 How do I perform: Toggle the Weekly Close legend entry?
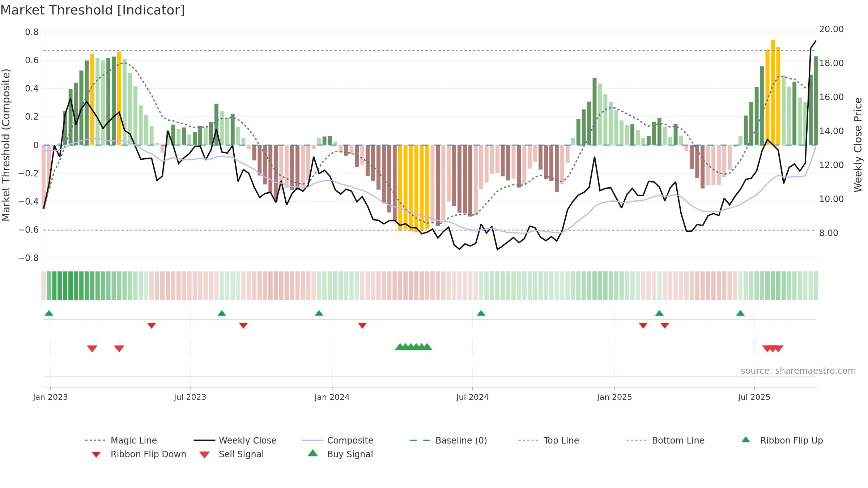[x=235, y=440]
